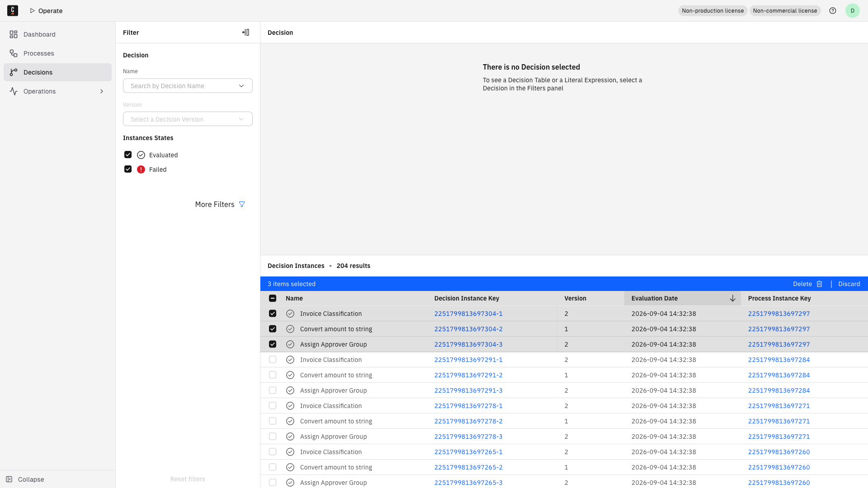
Task: Click the Processes sidebar icon
Action: [14, 53]
